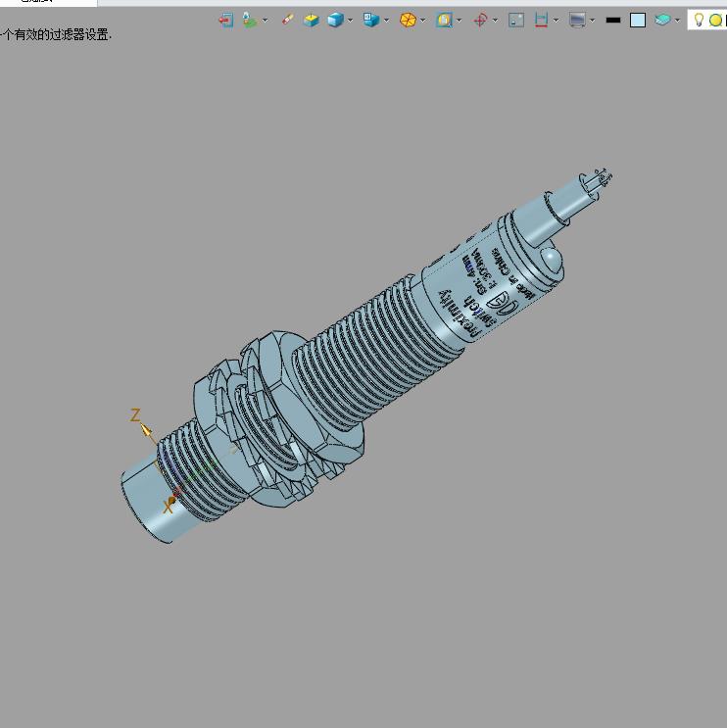Open dropdown beside red crosshair icon

[495, 21]
